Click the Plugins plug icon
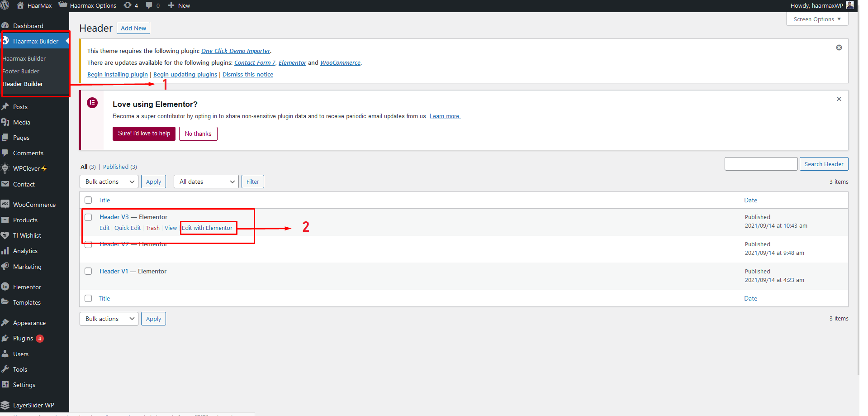Viewport: 868px width, 416px height. pyautogui.click(x=5, y=338)
